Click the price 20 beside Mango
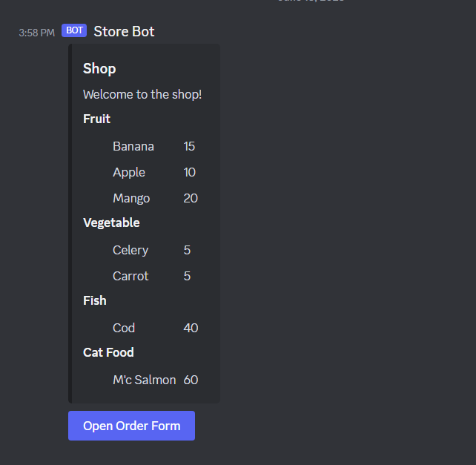 tap(191, 198)
